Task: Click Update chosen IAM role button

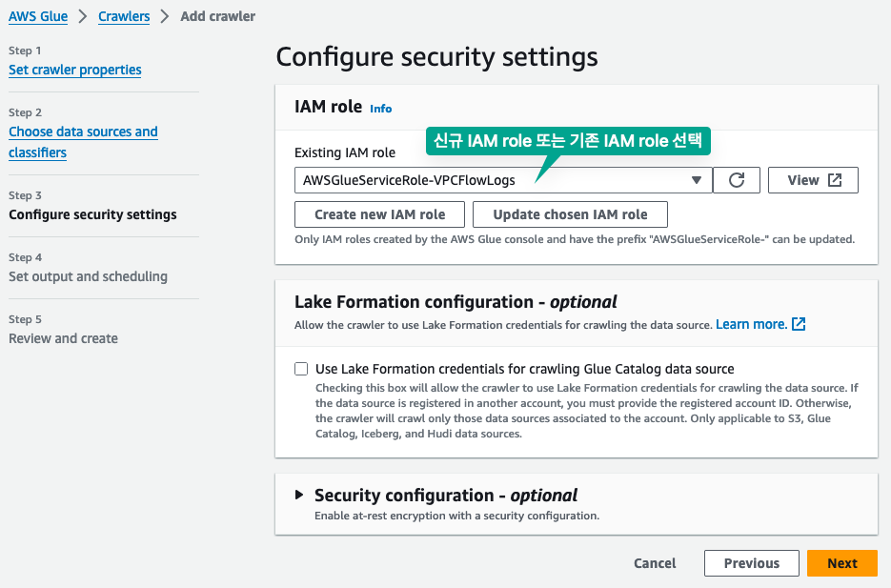Action: [x=570, y=214]
